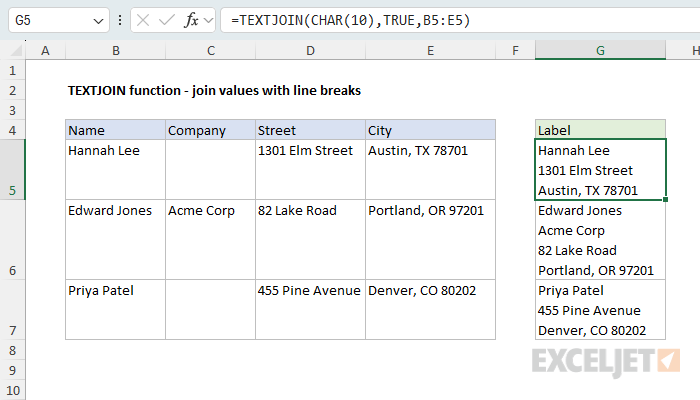Open the Insert Function fx button

(x=191, y=20)
